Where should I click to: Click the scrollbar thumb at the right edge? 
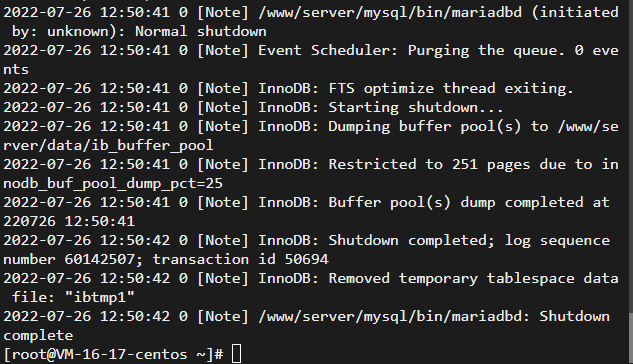631,338
